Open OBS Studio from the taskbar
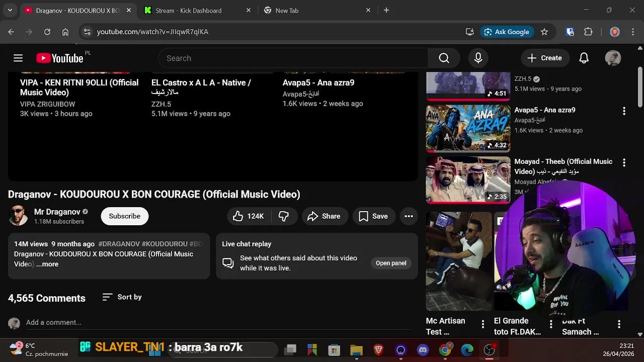644x362 pixels. pos(489,350)
